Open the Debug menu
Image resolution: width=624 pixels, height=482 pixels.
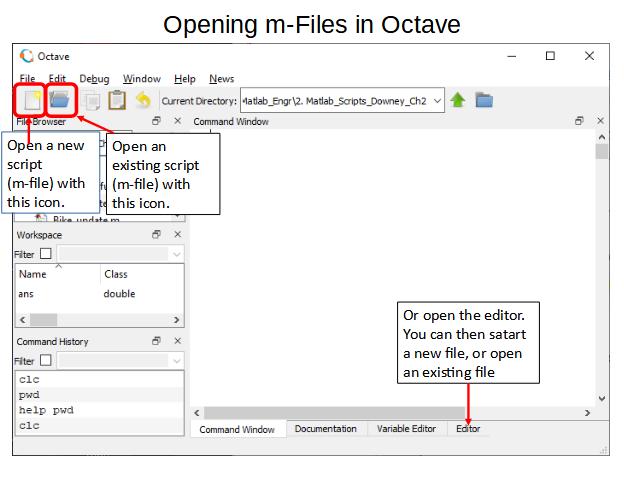tap(94, 79)
